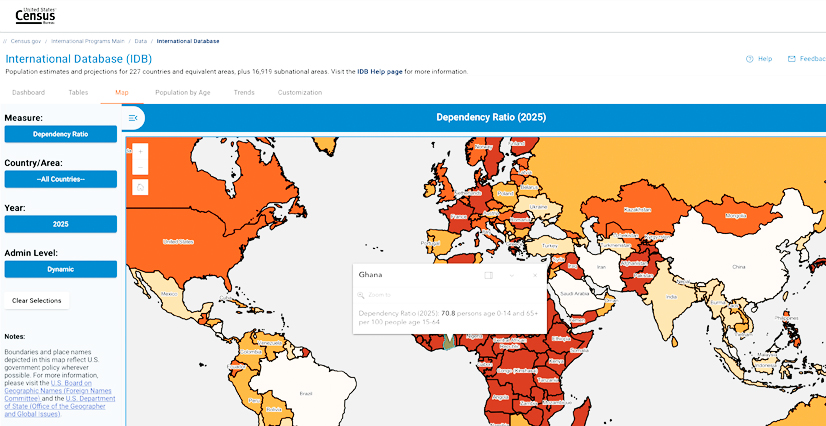Click Mexico on the map

(170, 294)
